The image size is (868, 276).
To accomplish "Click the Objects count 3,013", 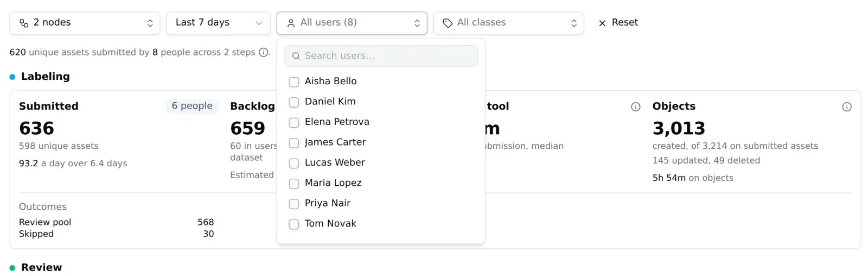I will [x=679, y=128].
